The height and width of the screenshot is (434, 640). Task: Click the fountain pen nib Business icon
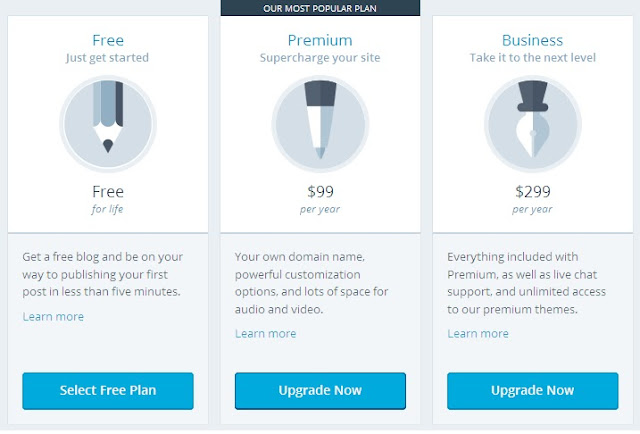pyautogui.click(x=533, y=123)
